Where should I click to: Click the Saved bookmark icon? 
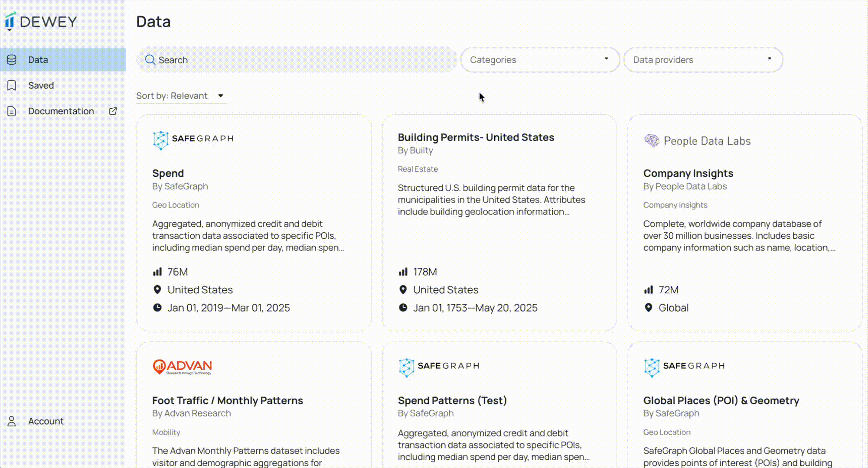point(12,85)
